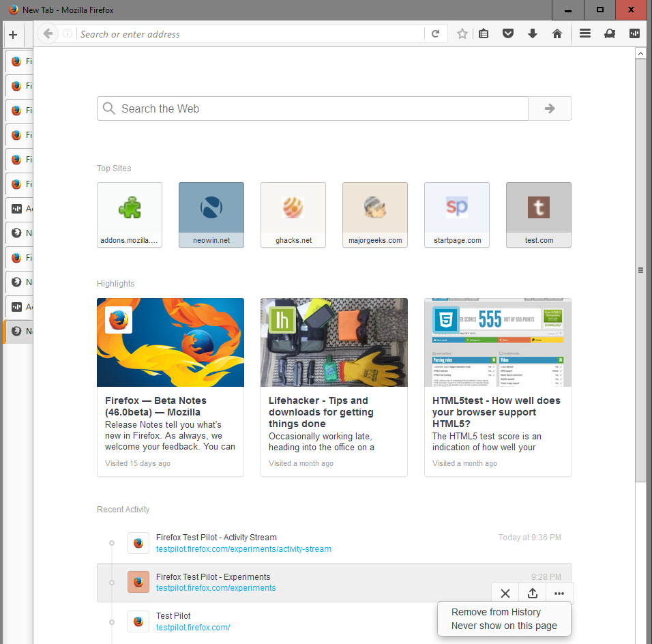Open the Downloads arrow panel
This screenshot has width=652, height=644.
click(532, 33)
